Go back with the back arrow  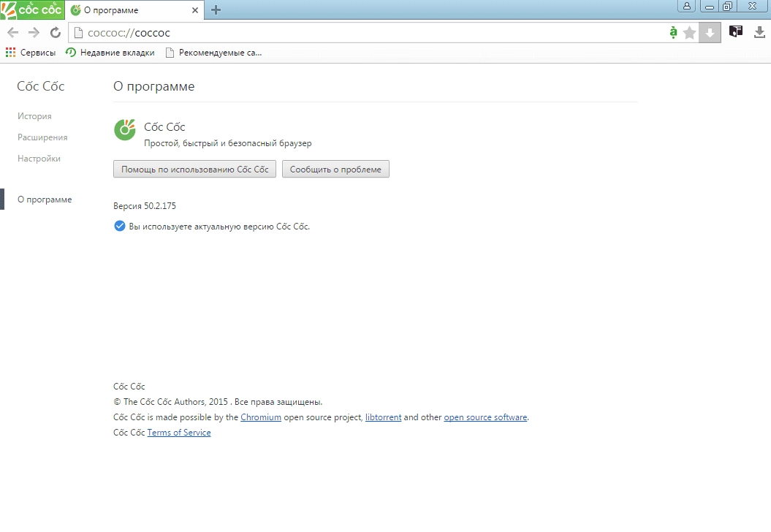click(x=12, y=33)
